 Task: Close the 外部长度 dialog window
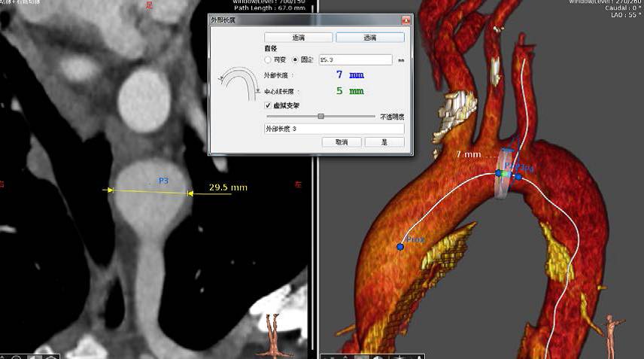406,21
